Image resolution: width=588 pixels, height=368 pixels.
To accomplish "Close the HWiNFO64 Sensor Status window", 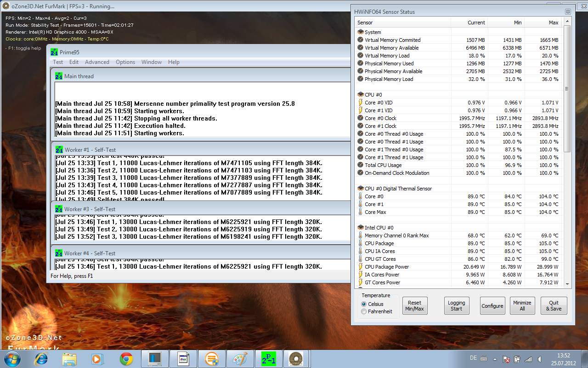I will pyautogui.click(x=568, y=11).
